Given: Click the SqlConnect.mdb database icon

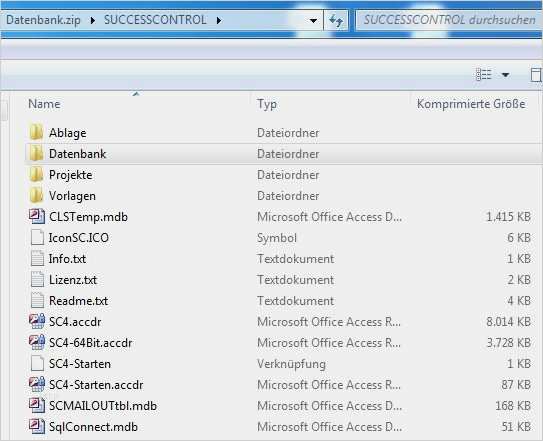Looking at the screenshot, I should point(37,426).
